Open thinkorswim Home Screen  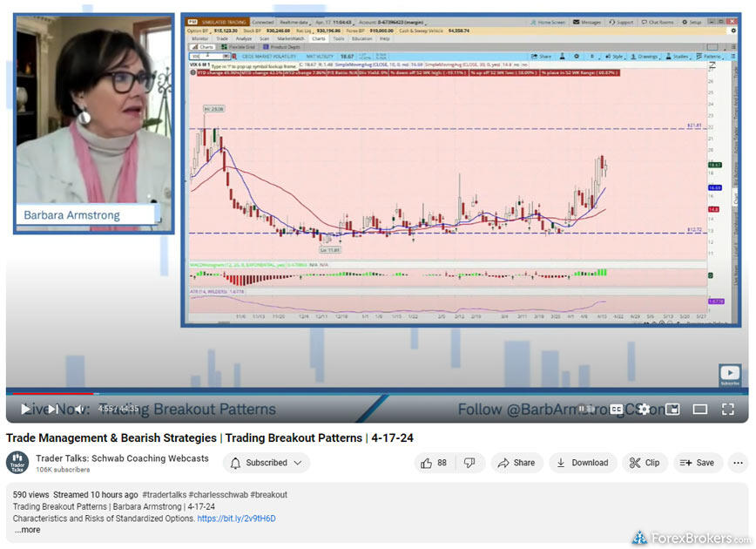tap(548, 22)
